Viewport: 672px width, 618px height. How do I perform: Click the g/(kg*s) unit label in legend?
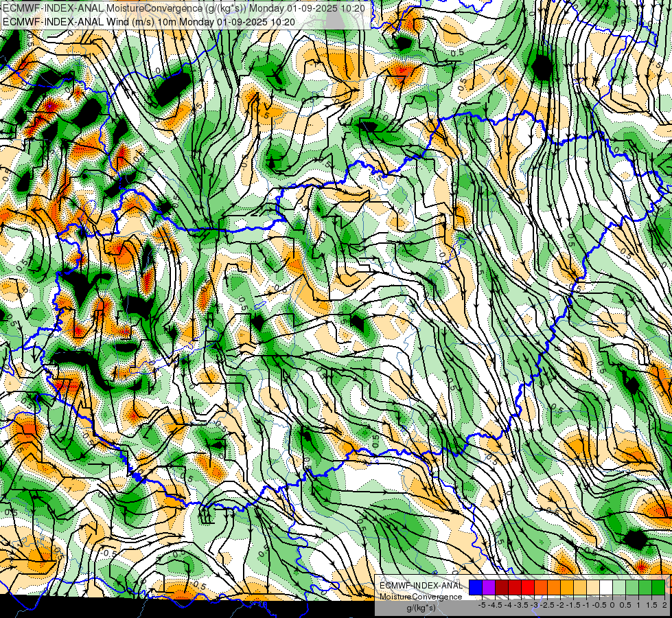421,608
